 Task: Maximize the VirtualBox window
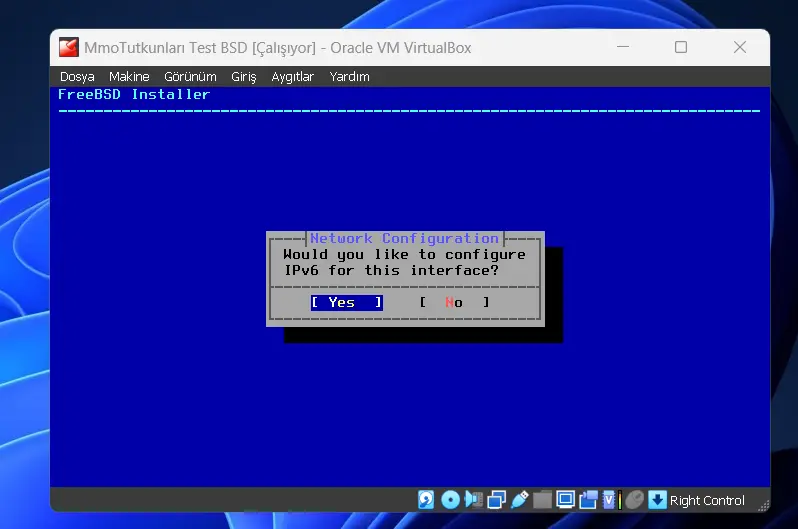click(x=681, y=47)
